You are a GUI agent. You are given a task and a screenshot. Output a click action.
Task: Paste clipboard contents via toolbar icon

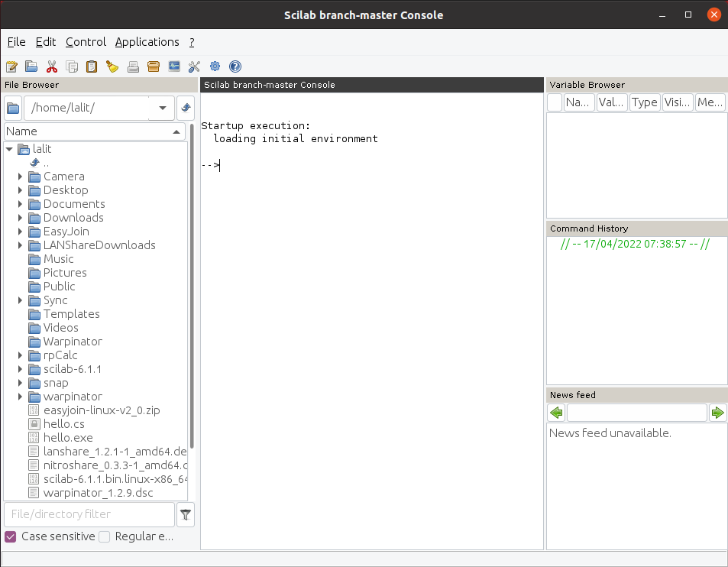[x=91, y=66]
